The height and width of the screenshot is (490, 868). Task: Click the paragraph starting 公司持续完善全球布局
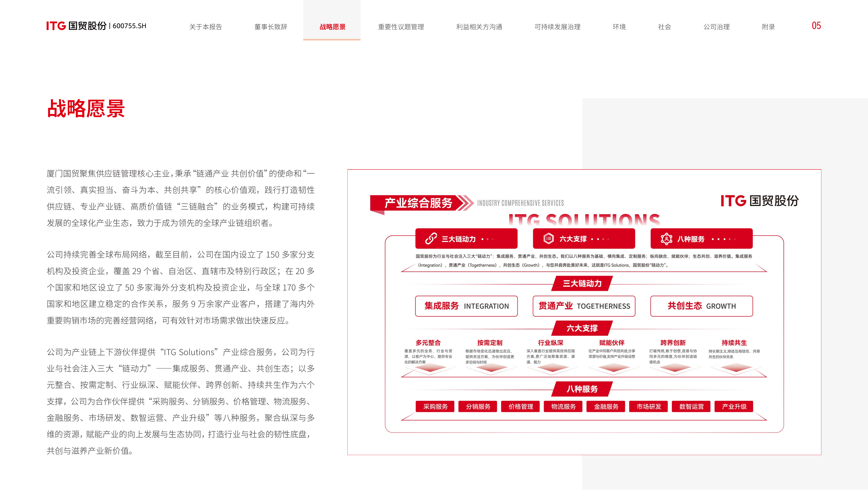click(181, 287)
